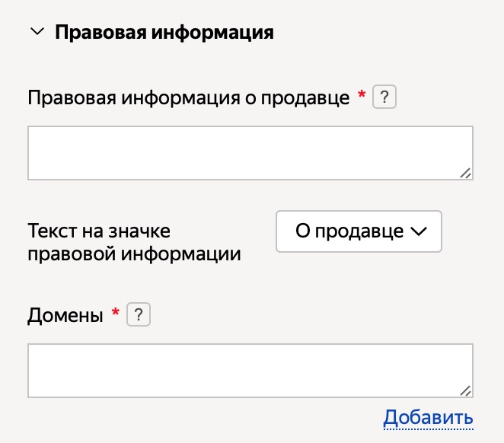Image resolution: width=504 pixels, height=443 pixels.
Task: Click the Добавить link
Action: pos(428,418)
